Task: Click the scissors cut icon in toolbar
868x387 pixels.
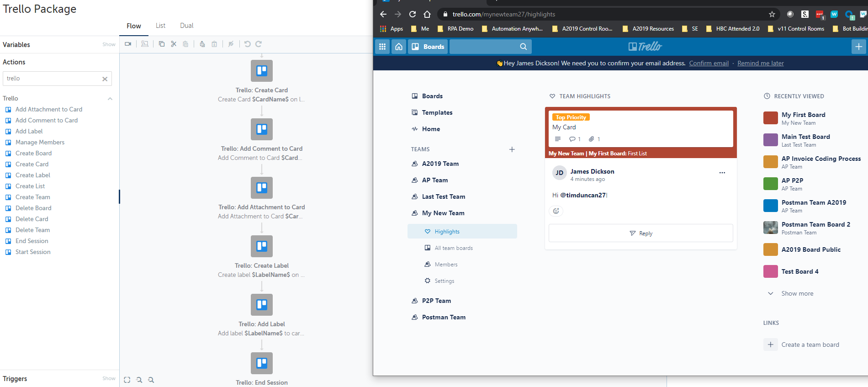Action: point(174,44)
